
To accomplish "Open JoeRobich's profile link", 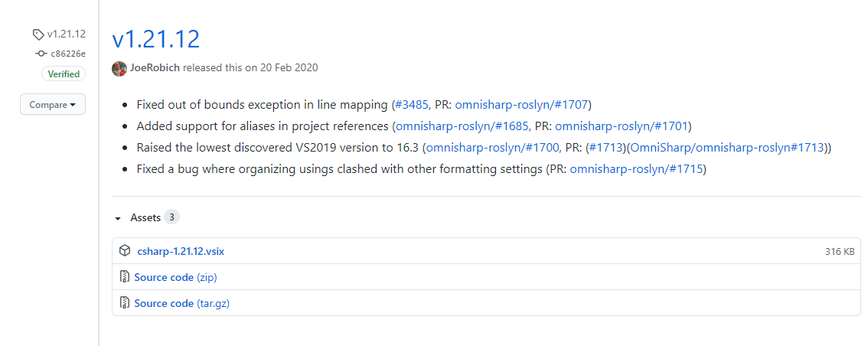I will [x=155, y=68].
